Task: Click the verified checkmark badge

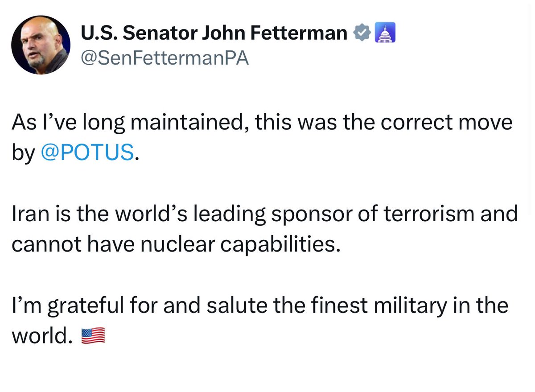Action: 362,33
